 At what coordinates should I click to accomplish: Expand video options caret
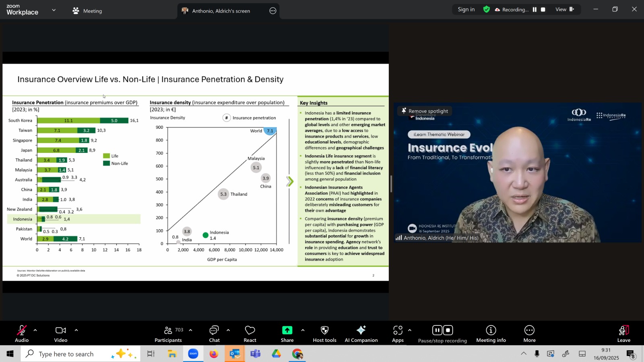[x=76, y=330]
